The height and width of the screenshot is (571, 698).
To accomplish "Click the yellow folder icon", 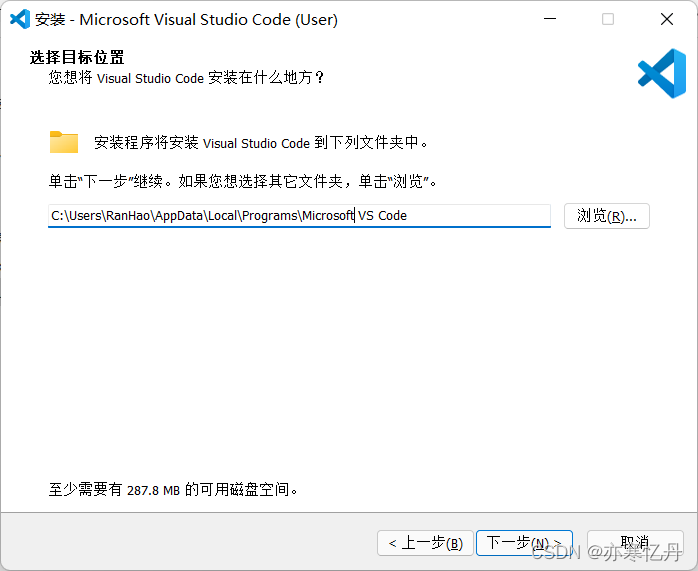I will (64, 142).
